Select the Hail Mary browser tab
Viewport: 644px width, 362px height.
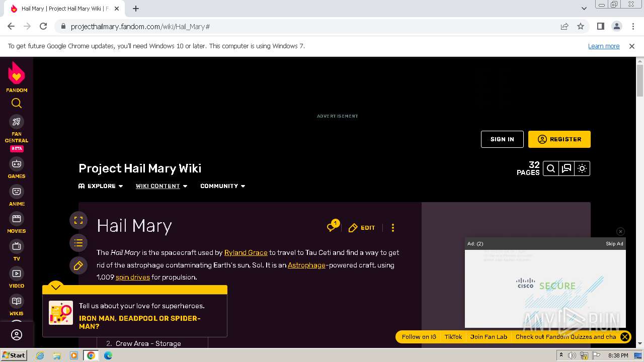(63, 9)
